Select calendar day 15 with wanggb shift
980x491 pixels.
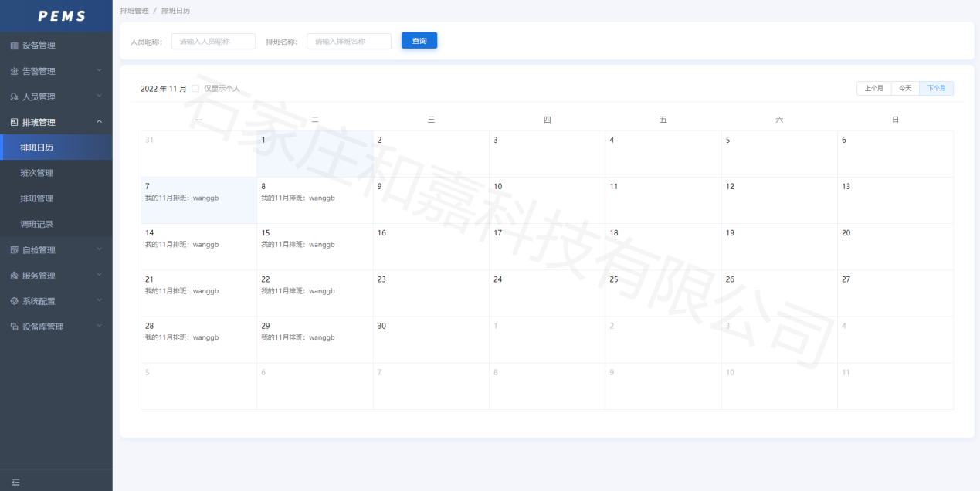tap(314, 246)
